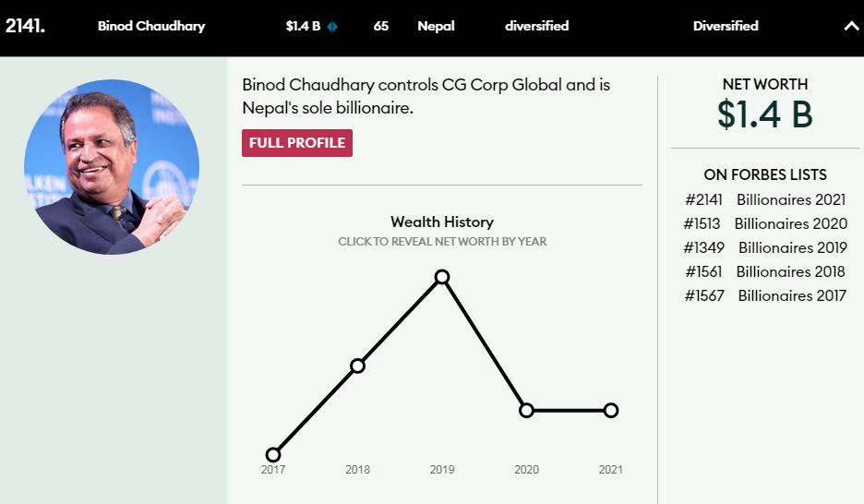Viewport: 864px width, 504px height.
Task: Click the Wealth History chart title
Action: click(x=442, y=222)
